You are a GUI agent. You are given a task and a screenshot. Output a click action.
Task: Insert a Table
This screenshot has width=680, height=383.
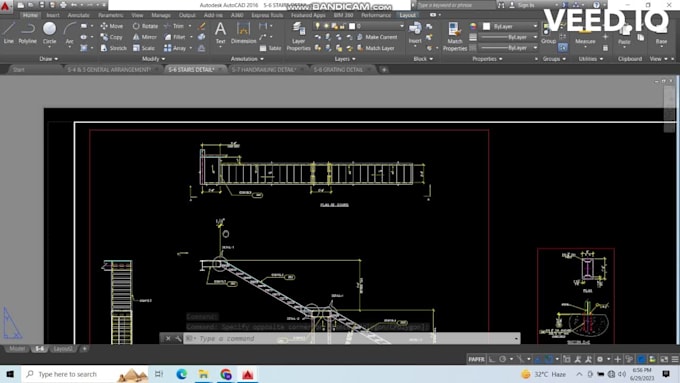coord(271,48)
